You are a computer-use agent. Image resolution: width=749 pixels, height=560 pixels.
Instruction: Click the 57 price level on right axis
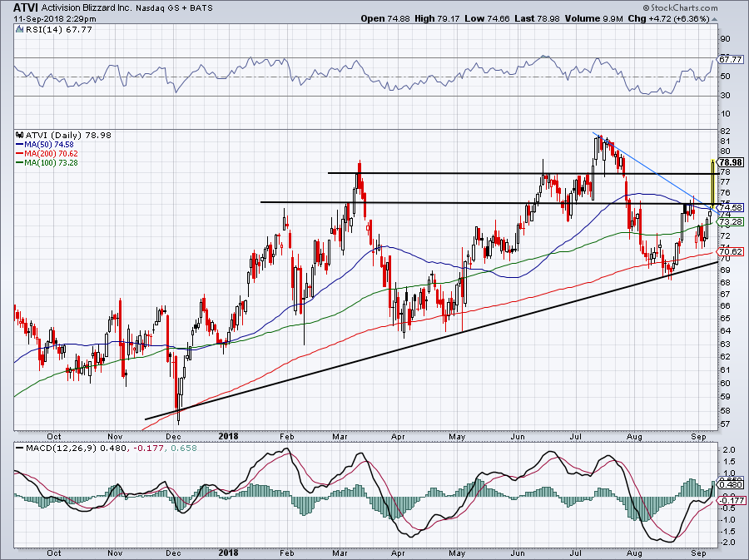pos(725,424)
